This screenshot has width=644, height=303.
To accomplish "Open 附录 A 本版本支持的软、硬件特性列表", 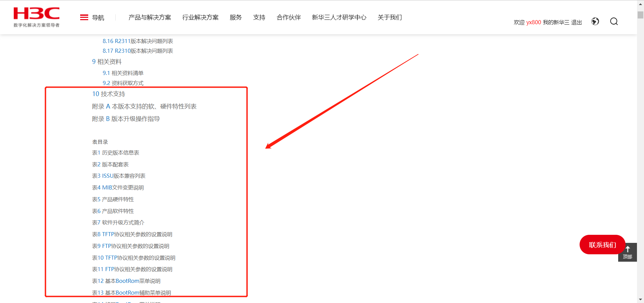I will pos(144,106).
